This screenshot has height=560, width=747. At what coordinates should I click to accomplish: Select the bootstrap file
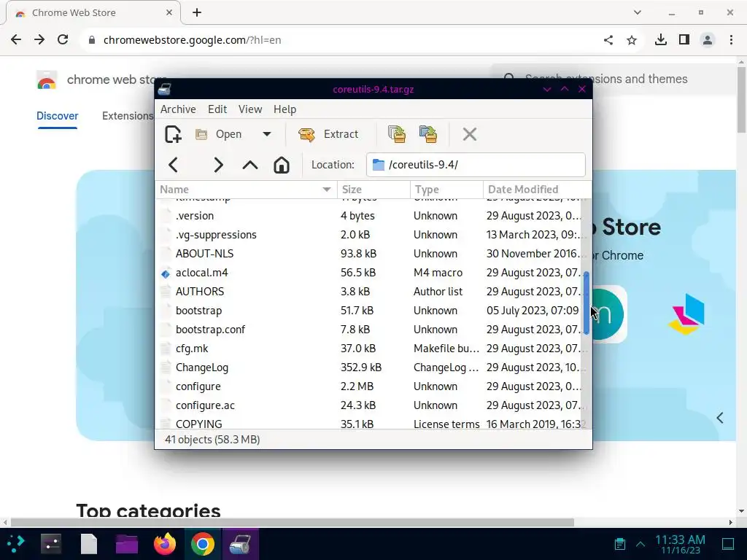(x=369, y=311)
